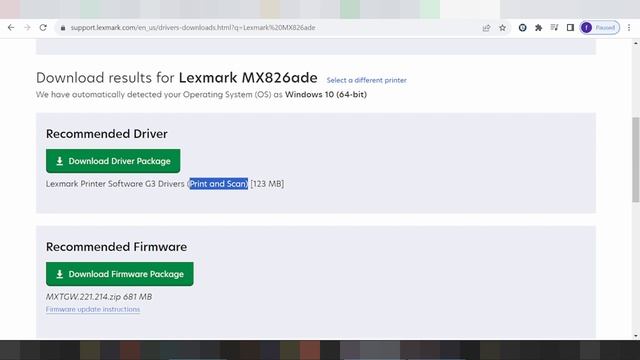Click the scrollbar up arrow
640x360 pixels.
(x=636, y=43)
